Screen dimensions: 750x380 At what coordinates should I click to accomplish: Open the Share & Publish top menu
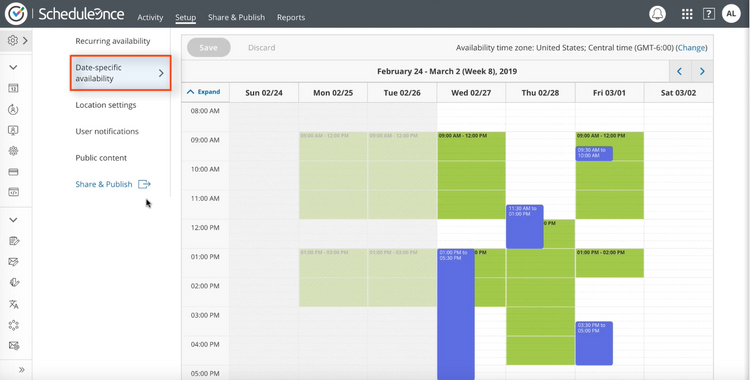[x=236, y=17]
